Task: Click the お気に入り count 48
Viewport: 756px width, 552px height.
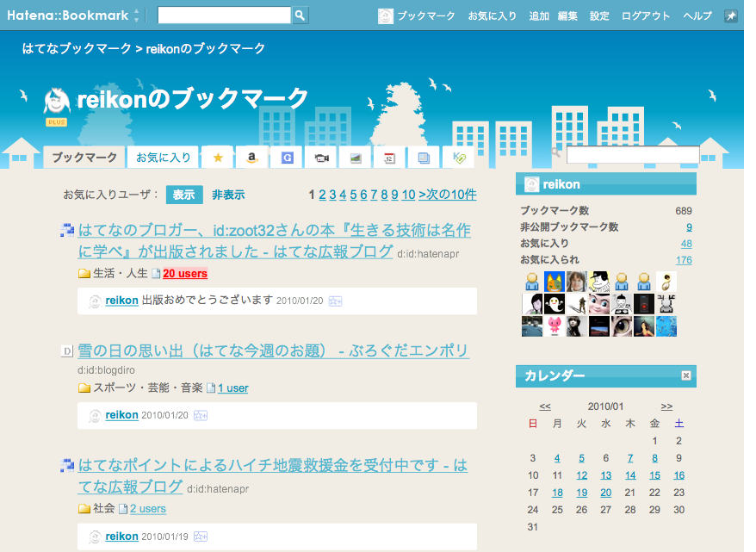Action: pos(686,244)
